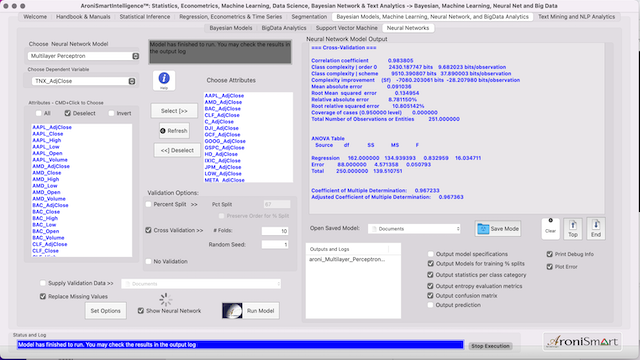The height and width of the screenshot is (360, 640).
Task: Switch to the Bayesian Models subtab
Action: pyautogui.click(x=231, y=28)
